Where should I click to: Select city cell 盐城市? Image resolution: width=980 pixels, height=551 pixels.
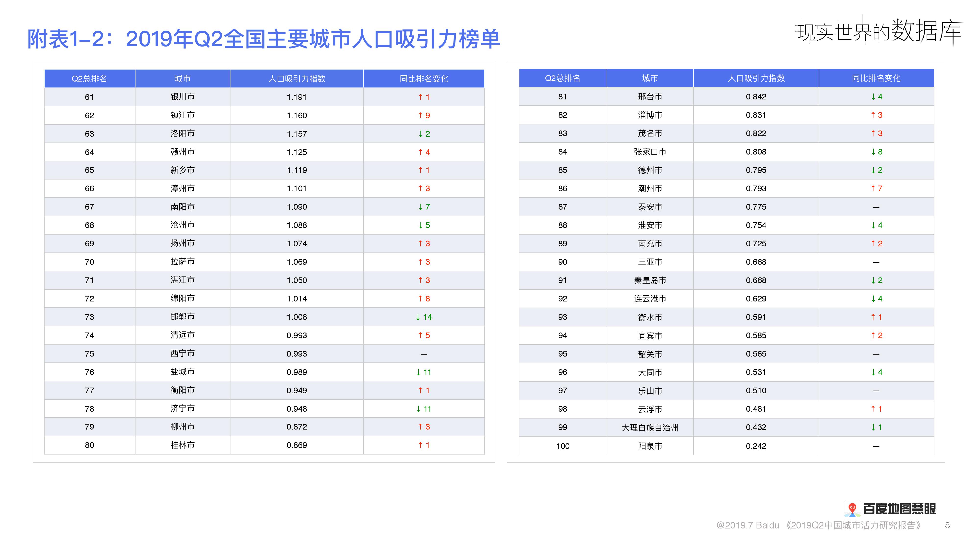click(183, 371)
